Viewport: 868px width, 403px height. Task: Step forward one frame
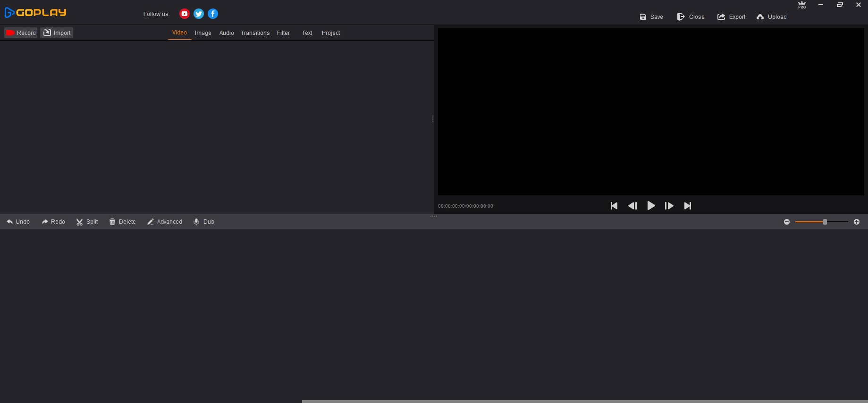[669, 206]
